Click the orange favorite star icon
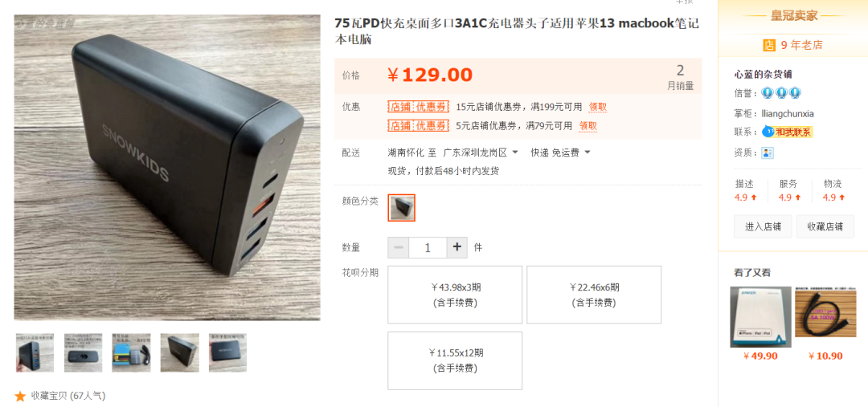 click(20, 396)
